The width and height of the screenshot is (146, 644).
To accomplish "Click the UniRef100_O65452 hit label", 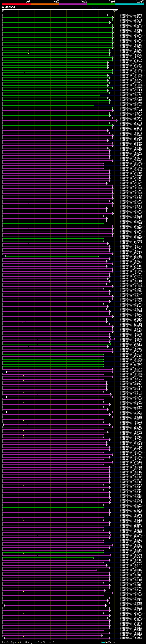I will point(131,68).
